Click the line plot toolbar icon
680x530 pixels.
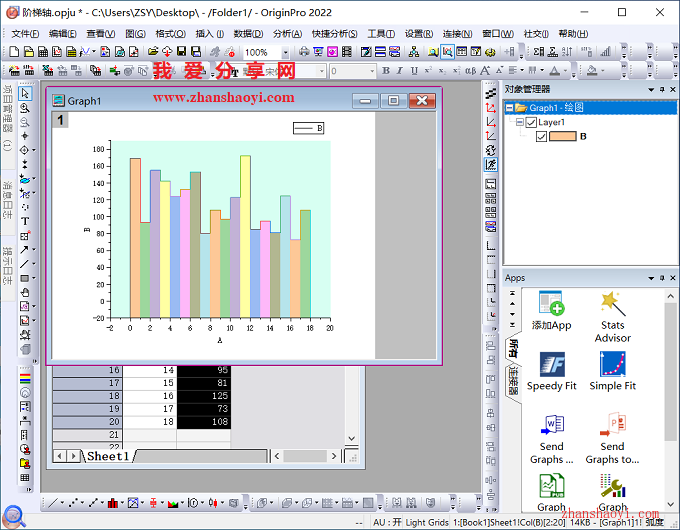53,503
